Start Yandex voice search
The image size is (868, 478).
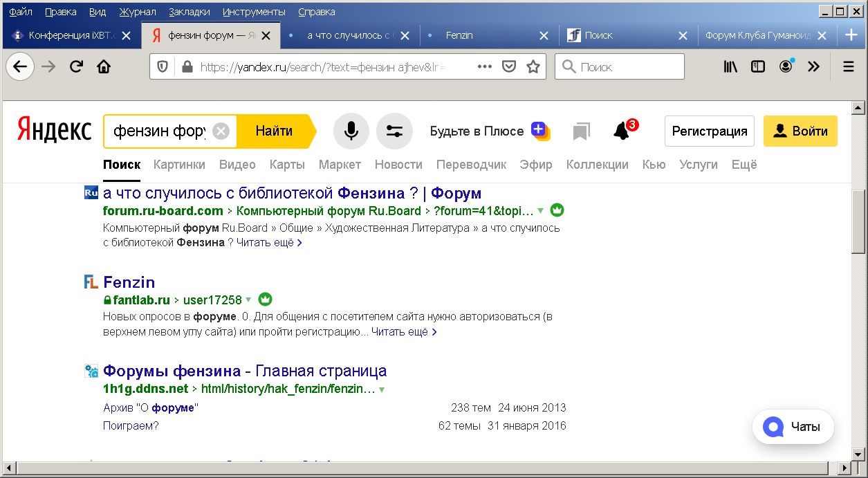[351, 131]
